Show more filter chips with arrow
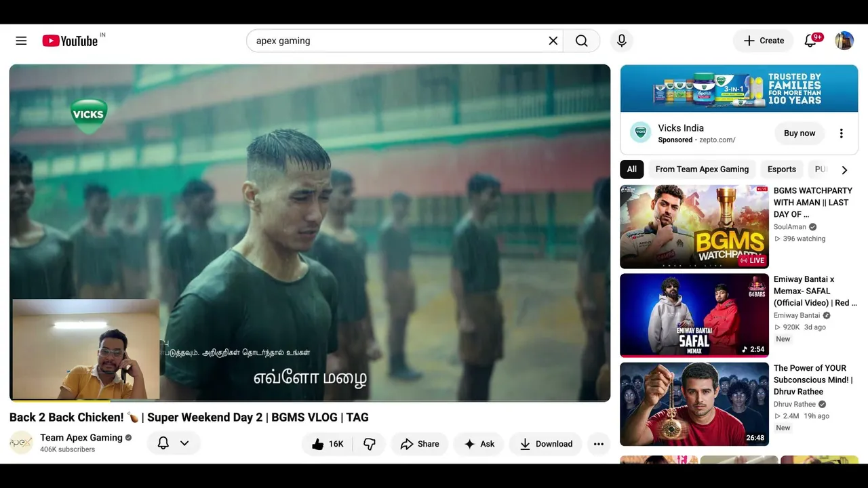The width and height of the screenshot is (868, 488). (x=844, y=170)
